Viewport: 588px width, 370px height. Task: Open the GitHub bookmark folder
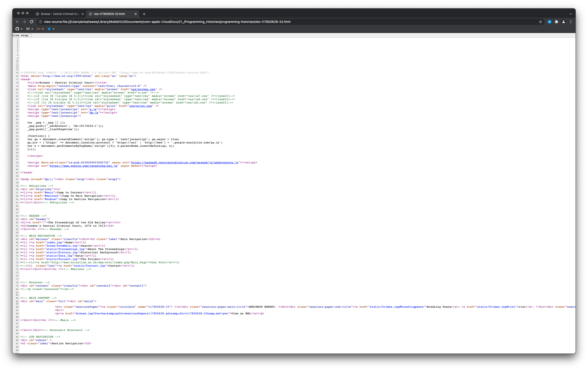coord(19,29)
